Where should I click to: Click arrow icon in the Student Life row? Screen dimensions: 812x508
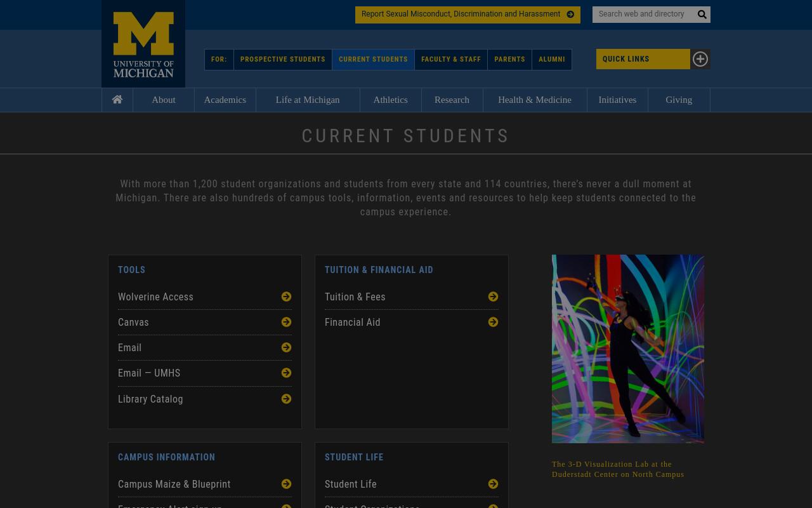(x=494, y=484)
